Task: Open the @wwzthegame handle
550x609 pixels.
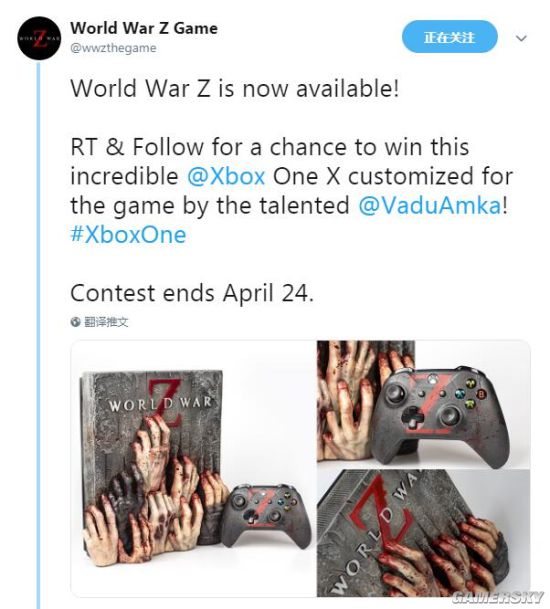Action: [x=113, y=48]
